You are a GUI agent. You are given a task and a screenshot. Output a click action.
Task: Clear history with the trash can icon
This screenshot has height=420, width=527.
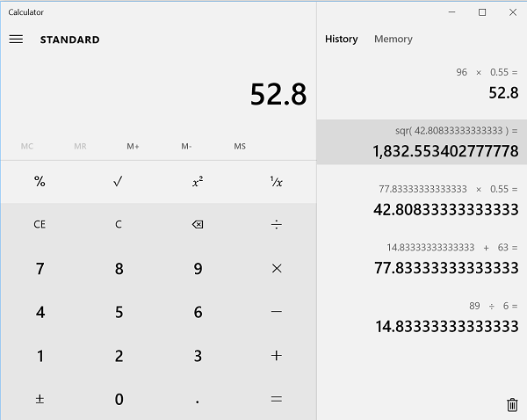[512, 404]
